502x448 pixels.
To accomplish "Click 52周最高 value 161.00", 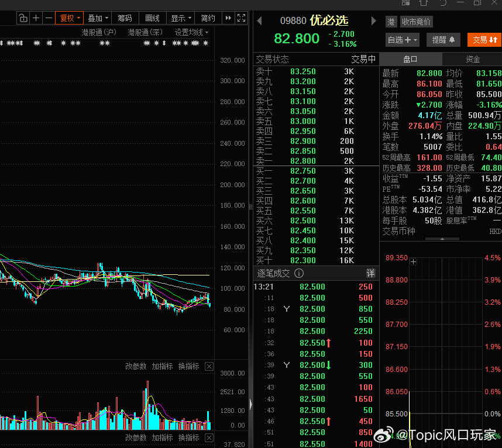I will tap(429, 157).
